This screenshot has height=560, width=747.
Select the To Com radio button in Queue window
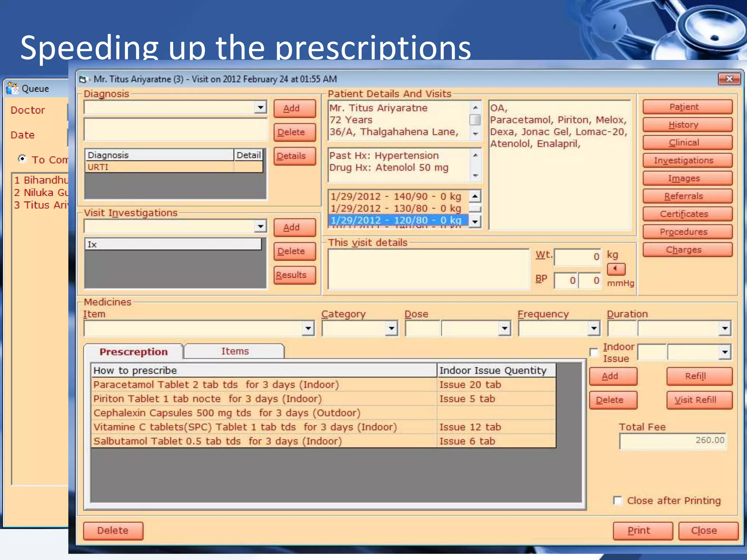click(22, 159)
